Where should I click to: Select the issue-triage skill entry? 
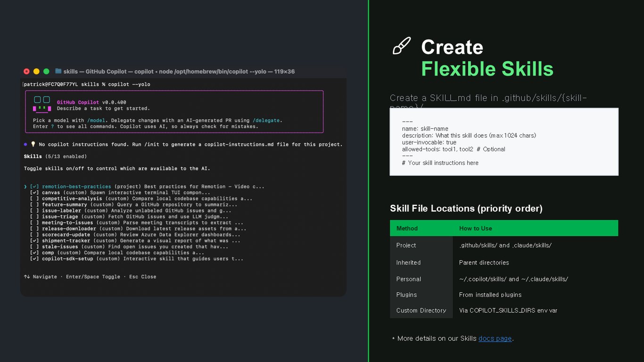[x=61, y=217]
